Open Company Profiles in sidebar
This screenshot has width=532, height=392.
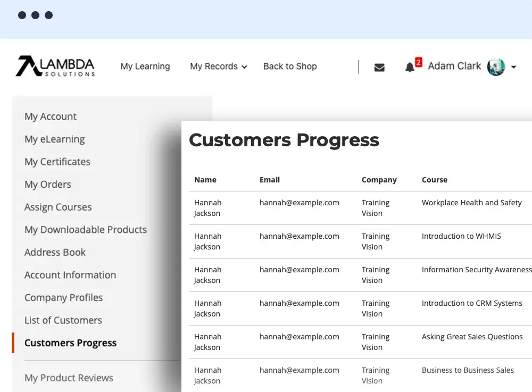pyautogui.click(x=63, y=298)
